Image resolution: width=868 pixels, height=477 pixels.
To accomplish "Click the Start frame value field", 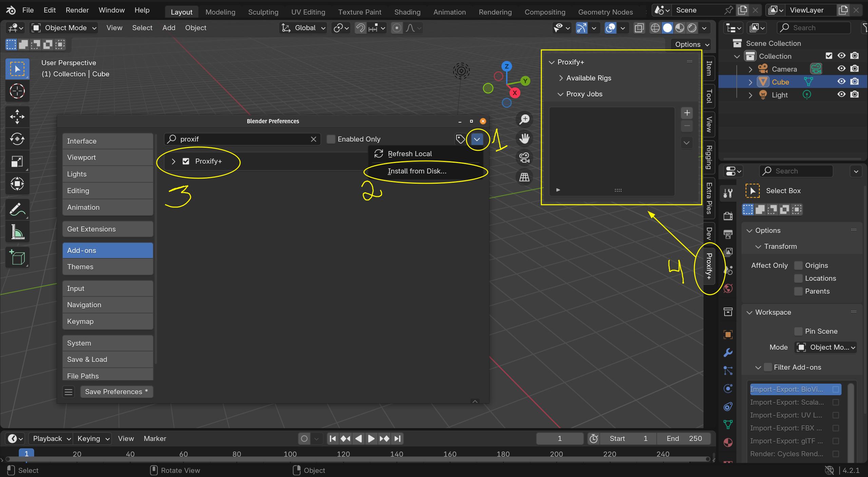I will point(628,439).
